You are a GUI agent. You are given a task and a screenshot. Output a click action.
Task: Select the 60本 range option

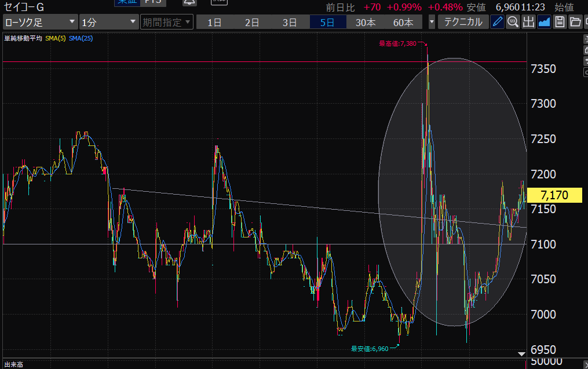tap(403, 23)
